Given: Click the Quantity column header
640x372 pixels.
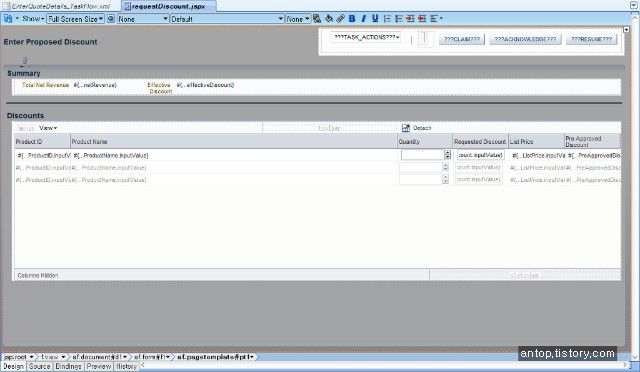Looking at the screenshot, I should 425,141.
